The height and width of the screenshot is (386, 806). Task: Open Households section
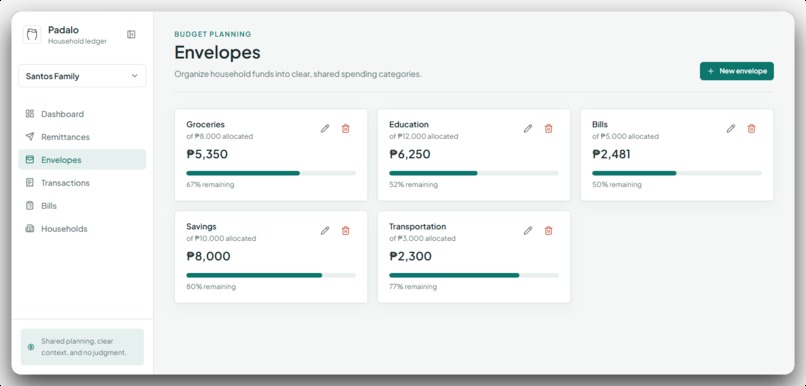82,229
